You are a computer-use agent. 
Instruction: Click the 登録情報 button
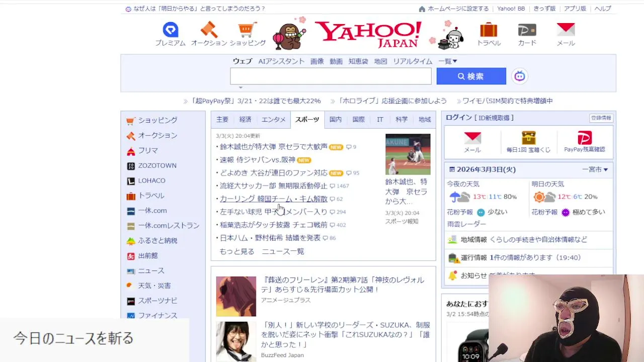(601, 118)
